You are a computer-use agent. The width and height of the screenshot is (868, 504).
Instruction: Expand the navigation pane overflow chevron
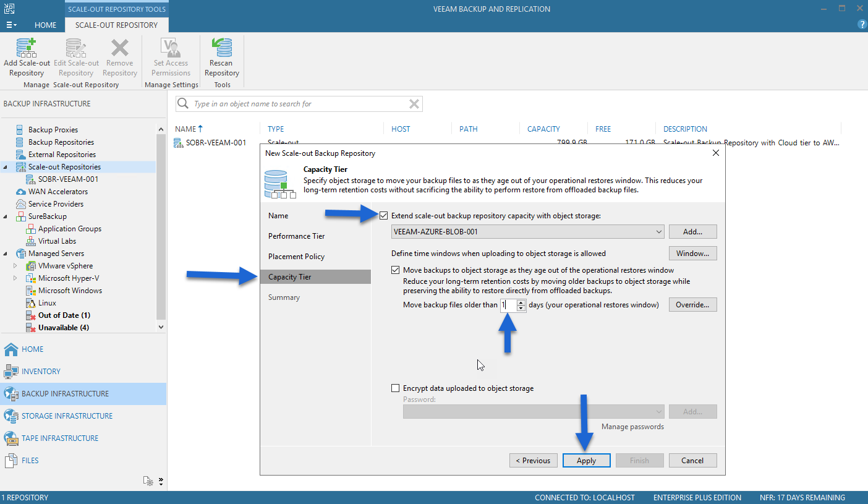161,481
